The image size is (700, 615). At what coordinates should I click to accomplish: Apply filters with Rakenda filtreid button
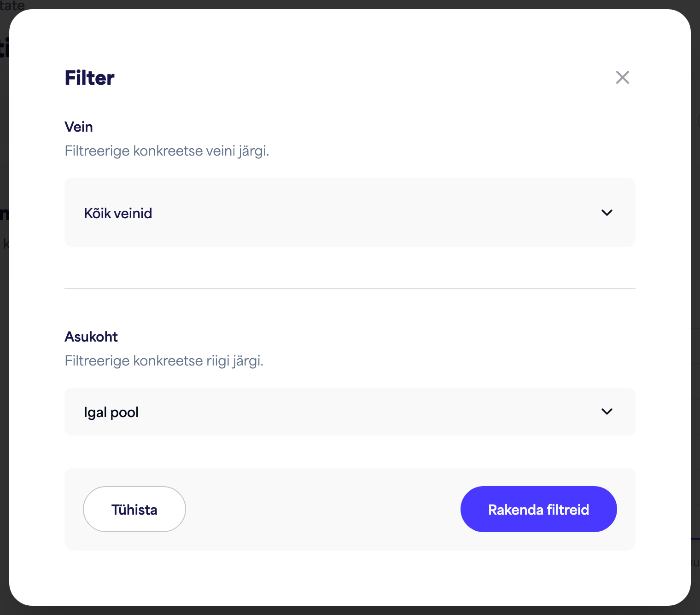[539, 509]
